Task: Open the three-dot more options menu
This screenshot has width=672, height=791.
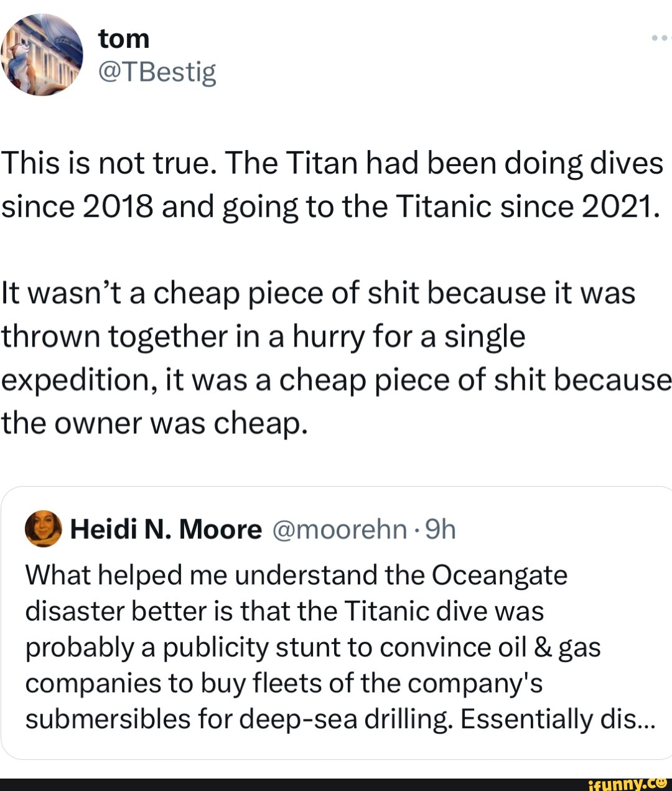Action: 661,39
